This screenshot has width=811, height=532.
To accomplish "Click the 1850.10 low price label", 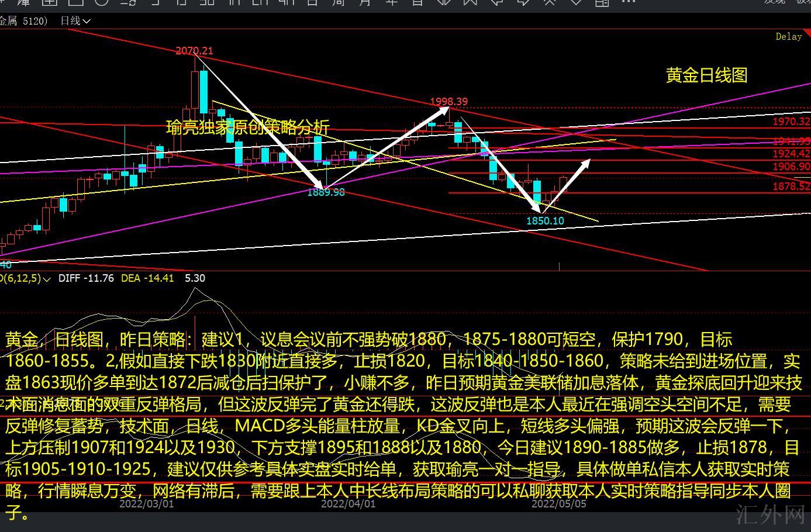I will click(x=546, y=221).
